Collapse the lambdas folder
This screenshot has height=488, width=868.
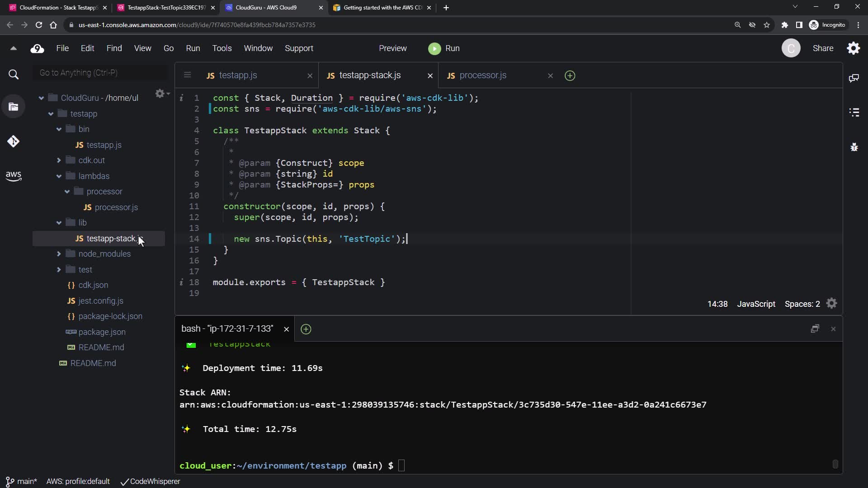click(x=59, y=176)
